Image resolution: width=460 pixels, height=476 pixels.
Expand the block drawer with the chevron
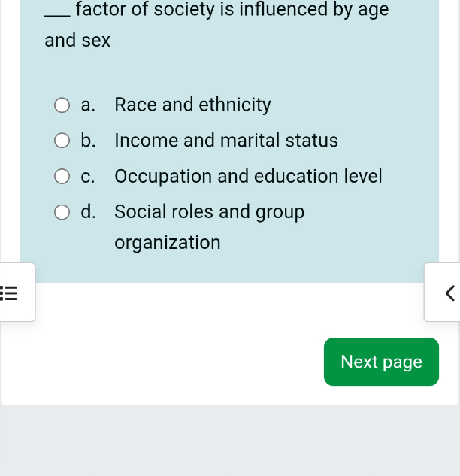(443, 293)
